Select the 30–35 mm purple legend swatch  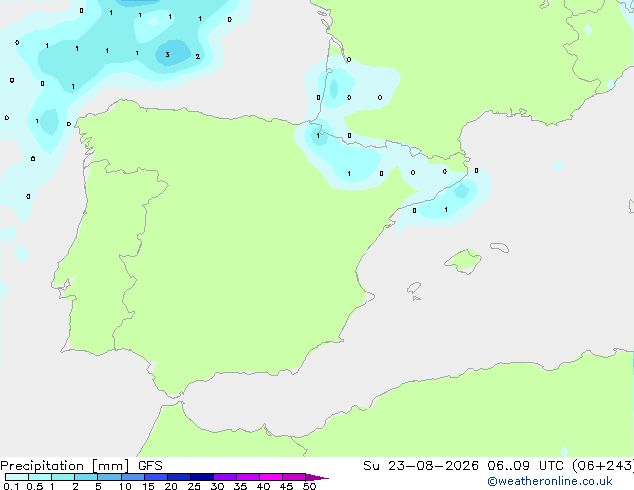coord(224,477)
